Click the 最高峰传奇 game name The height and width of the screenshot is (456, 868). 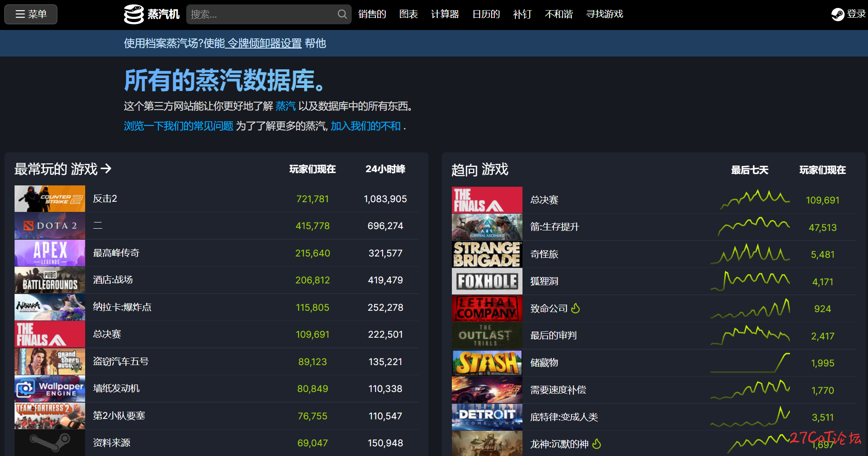[116, 253]
